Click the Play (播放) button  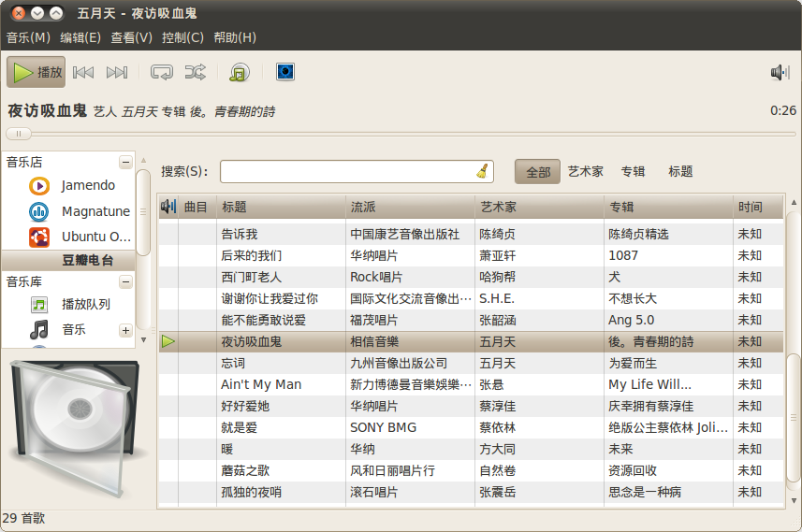click(36, 72)
